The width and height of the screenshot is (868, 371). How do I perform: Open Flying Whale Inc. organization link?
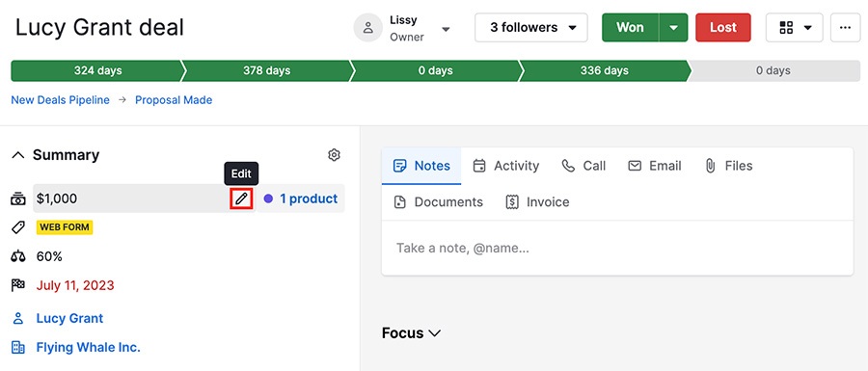[88, 347]
